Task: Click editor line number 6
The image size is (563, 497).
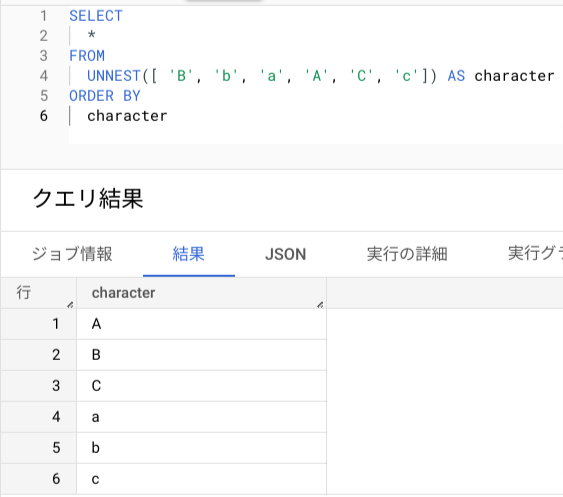Action: [x=43, y=116]
